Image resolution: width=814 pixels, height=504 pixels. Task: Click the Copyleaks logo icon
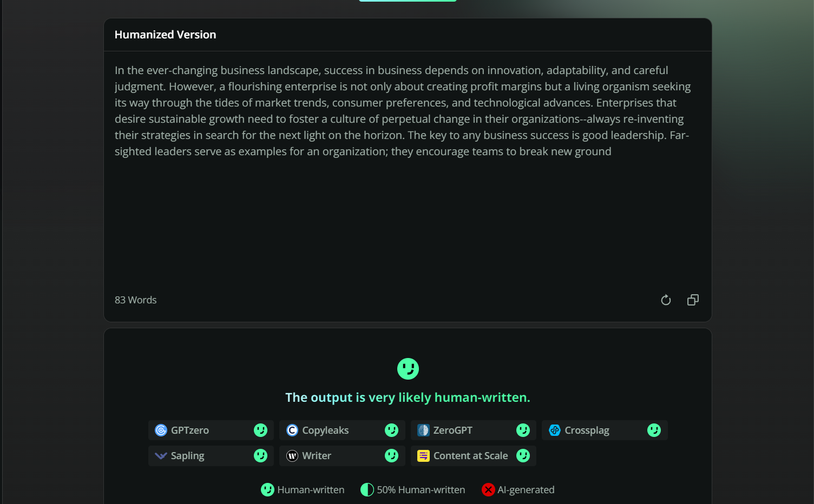(x=292, y=430)
